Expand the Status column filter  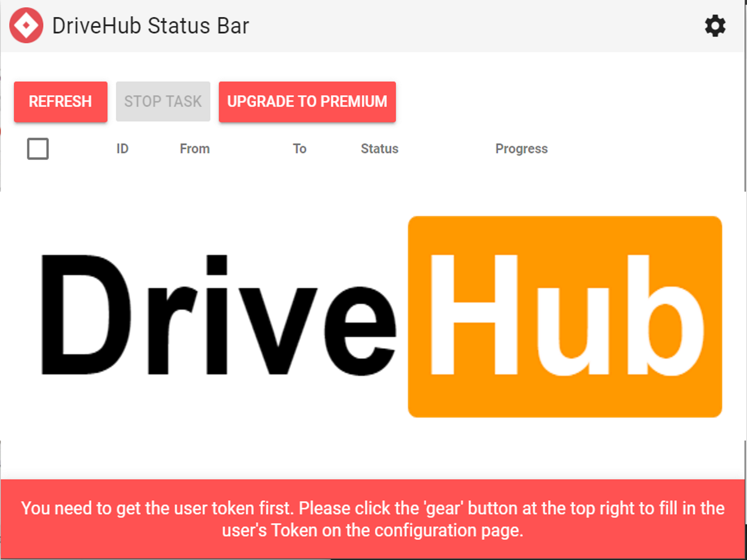click(379, 149)
